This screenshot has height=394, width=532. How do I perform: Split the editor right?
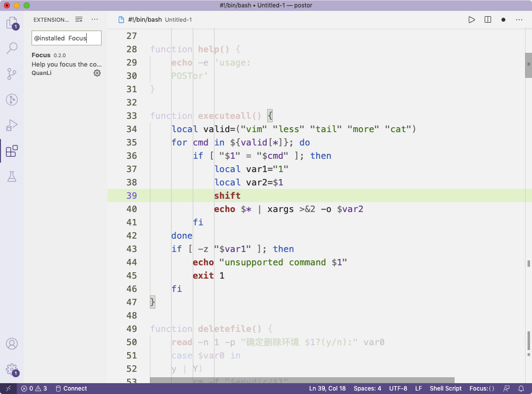[x=488, y=20]
